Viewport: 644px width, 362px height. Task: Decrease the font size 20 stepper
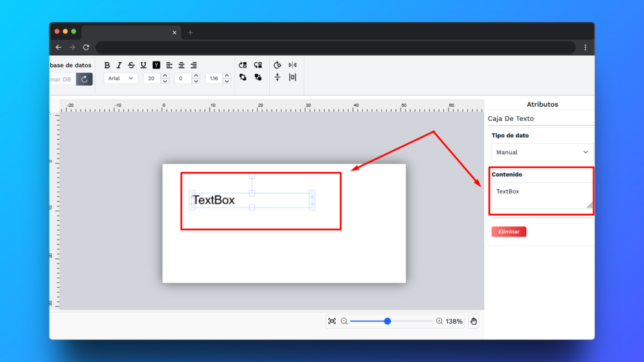pos(165,81)
